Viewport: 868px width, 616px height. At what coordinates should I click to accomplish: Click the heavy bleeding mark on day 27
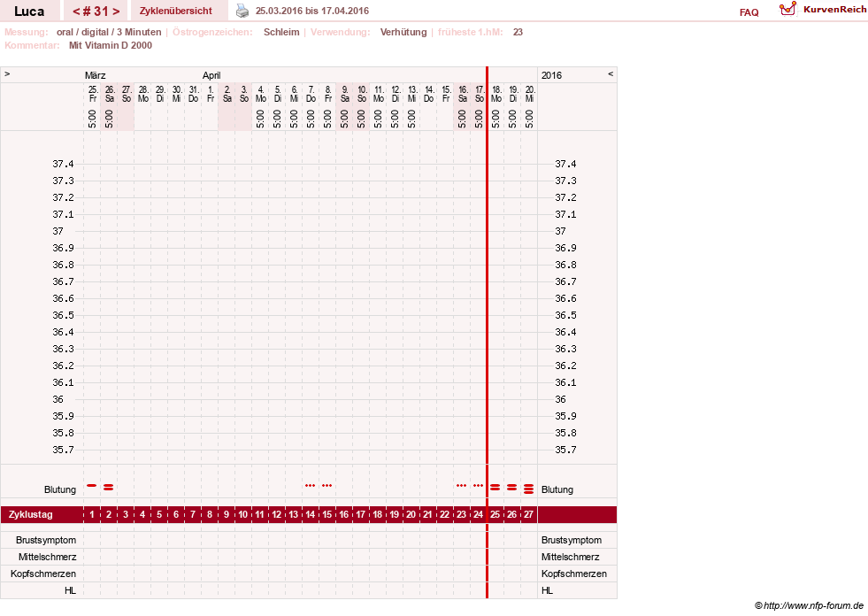[x=528, y=489]
